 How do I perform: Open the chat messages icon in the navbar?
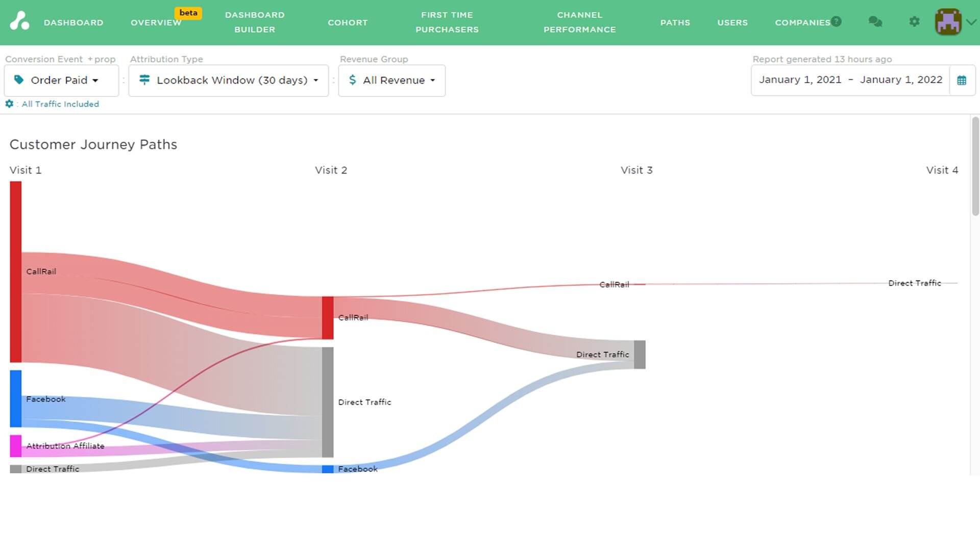(875, 21)
